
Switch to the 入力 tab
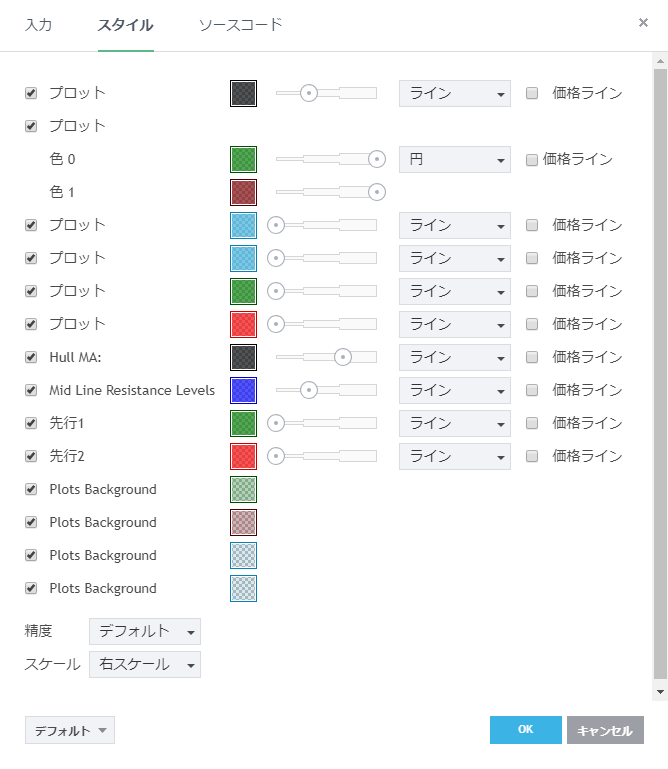[38, 24]
